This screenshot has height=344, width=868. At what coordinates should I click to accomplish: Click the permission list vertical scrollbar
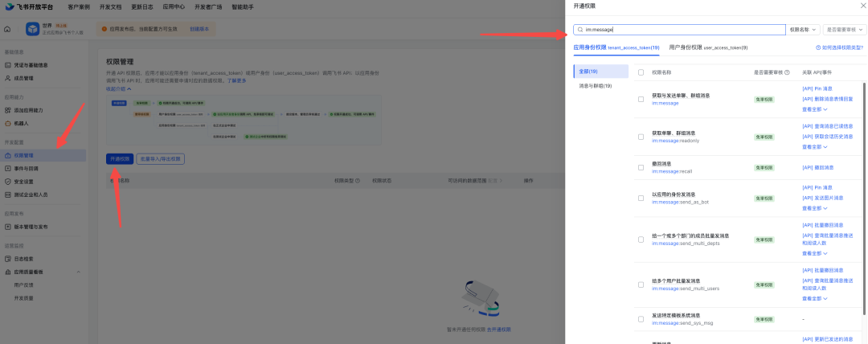(865, 197)
